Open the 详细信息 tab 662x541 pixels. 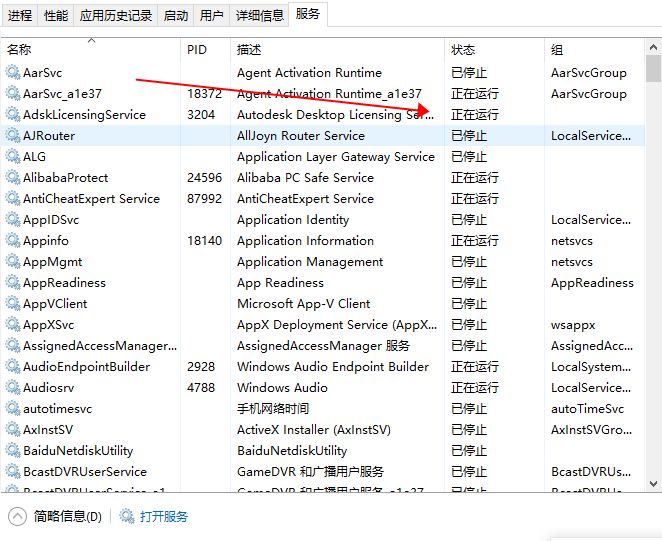point(259,15)
